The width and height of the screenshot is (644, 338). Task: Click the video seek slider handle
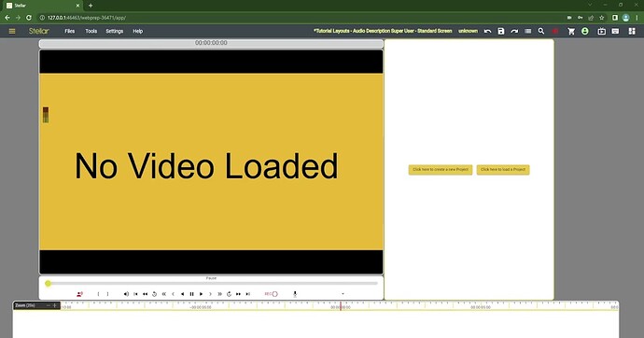coord(48,283)
